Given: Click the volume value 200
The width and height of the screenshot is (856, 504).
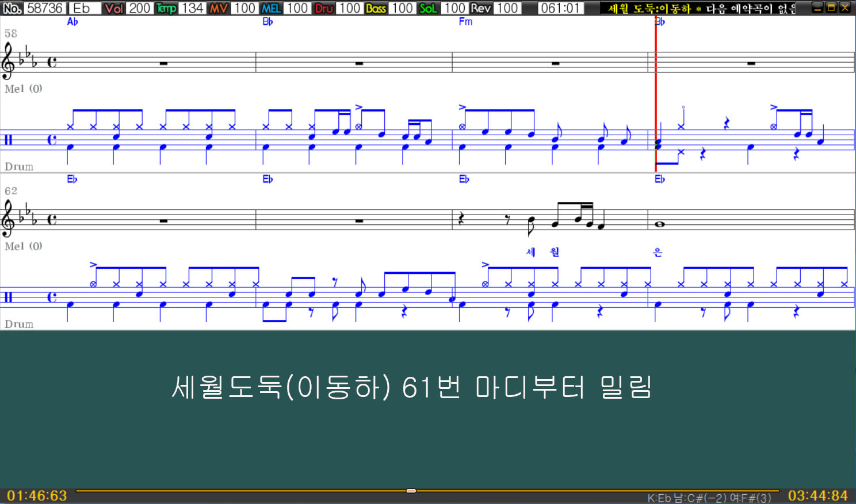Looking at the screenshot, I should pos(139,8).
